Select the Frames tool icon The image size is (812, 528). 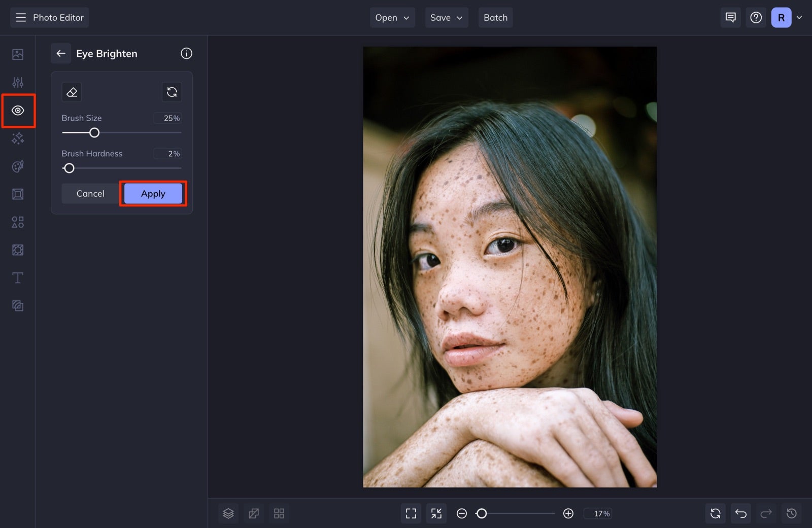click(18, 194)
